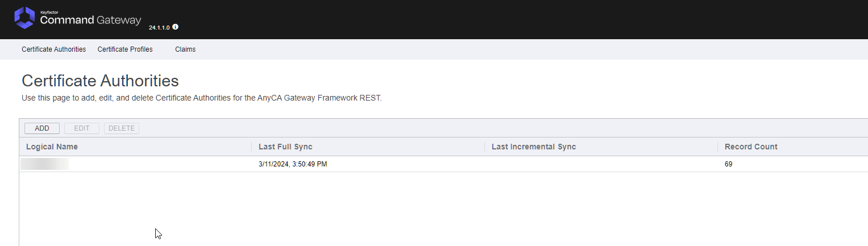This screenshot has width=868, height=246.
Task: Click Last Incremental Sync column header
Action: coord(534,147)
